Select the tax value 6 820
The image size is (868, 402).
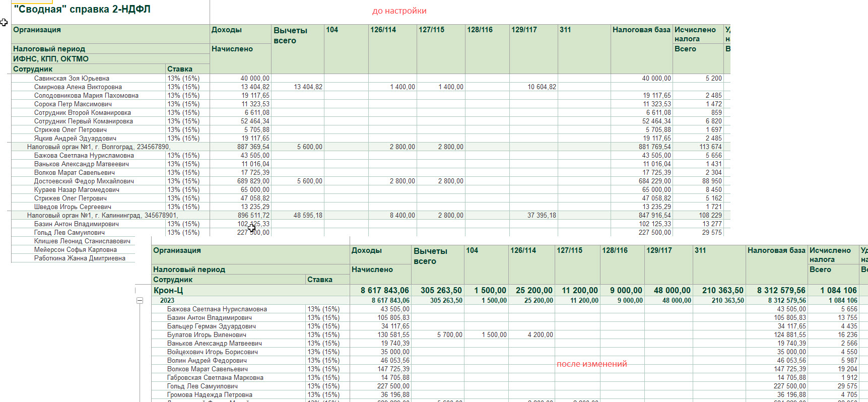714,121
